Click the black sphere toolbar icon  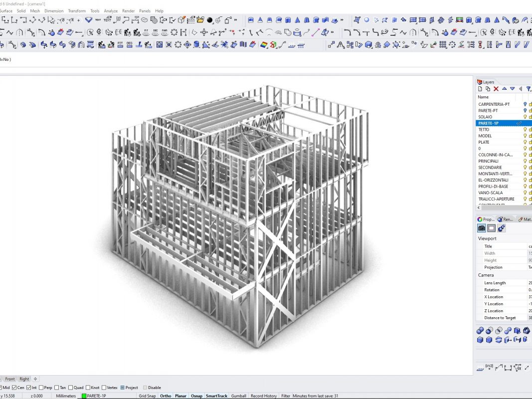(x=210, y=20)
